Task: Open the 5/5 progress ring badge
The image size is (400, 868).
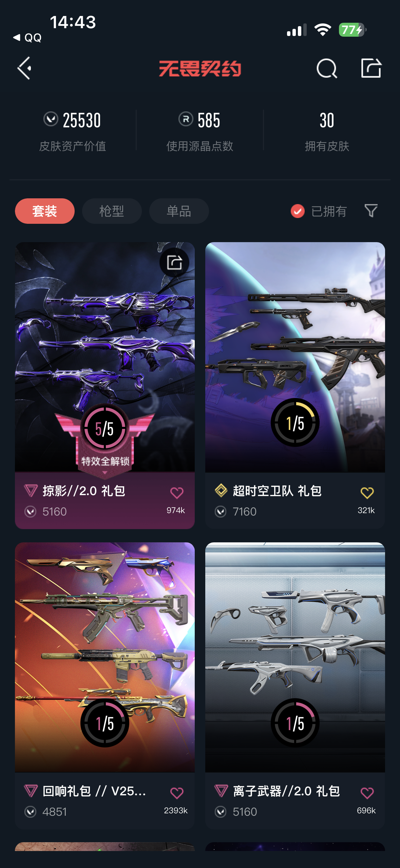Action: click(105, 429)
